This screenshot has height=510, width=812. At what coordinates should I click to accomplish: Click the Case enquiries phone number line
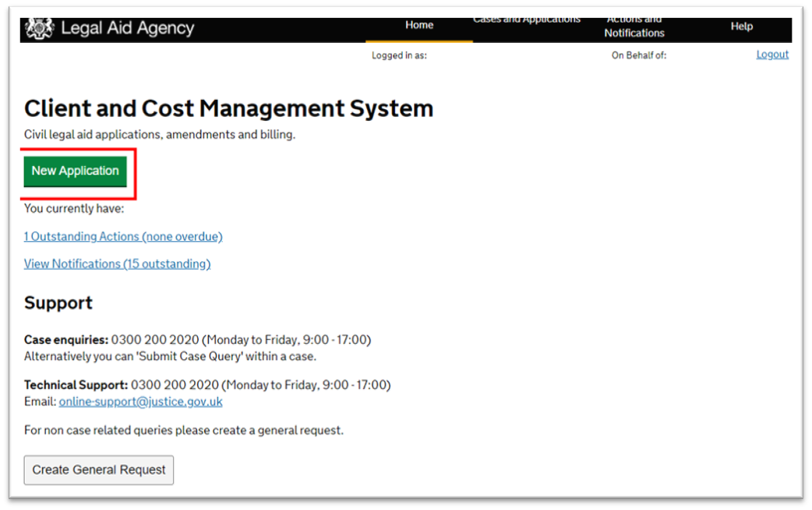197,340
